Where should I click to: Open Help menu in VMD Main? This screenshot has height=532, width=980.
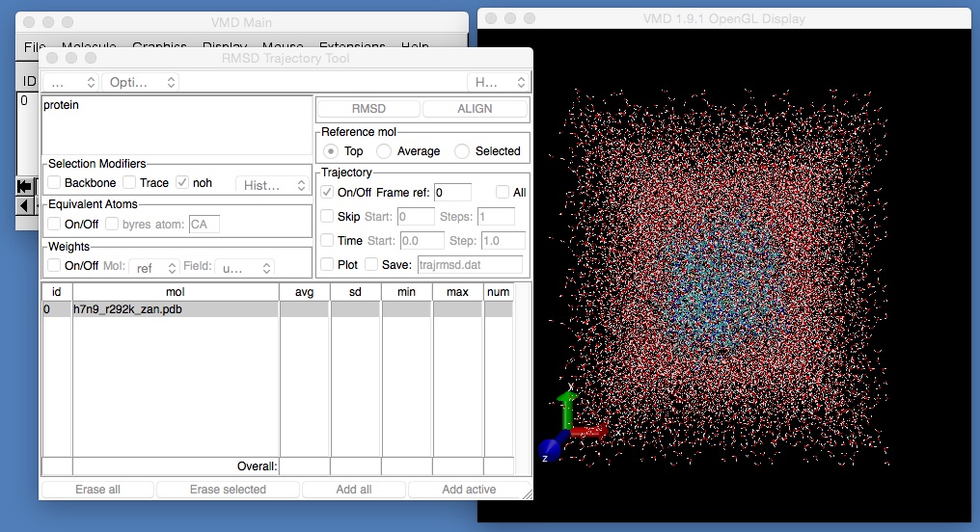pyautogui.click(x=415, y=46)
